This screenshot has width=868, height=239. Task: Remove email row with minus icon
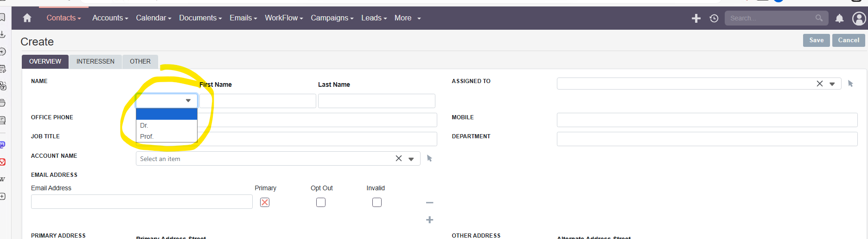[x=429, y=203]
